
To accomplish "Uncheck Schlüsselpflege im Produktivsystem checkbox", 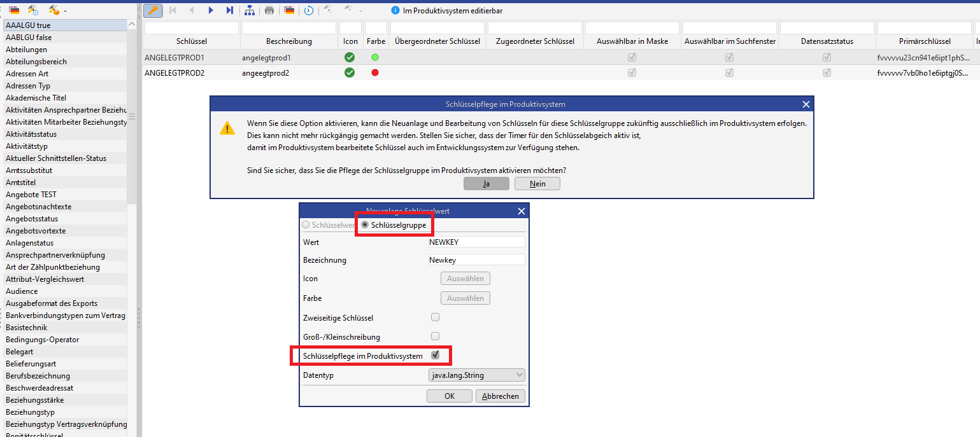I will tap(436, 356).
